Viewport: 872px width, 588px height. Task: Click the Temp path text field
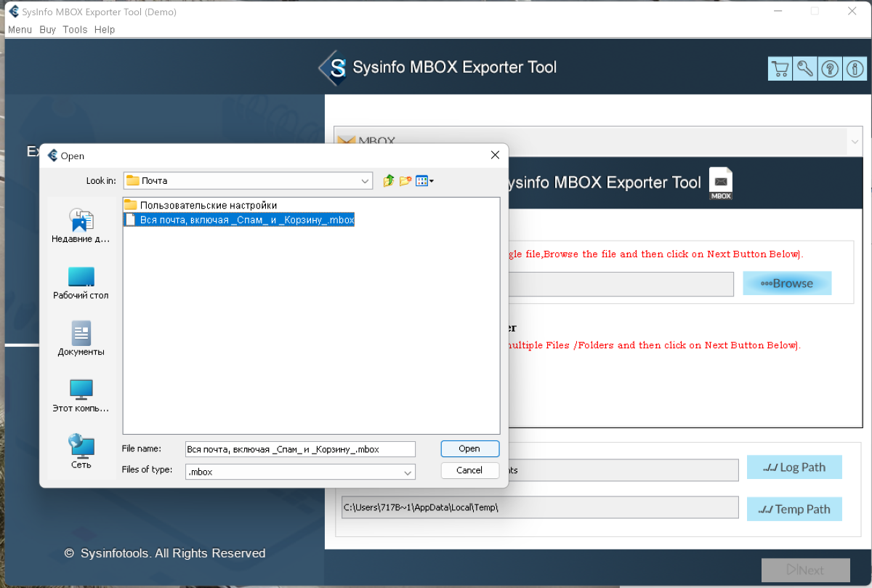(540, 508)
